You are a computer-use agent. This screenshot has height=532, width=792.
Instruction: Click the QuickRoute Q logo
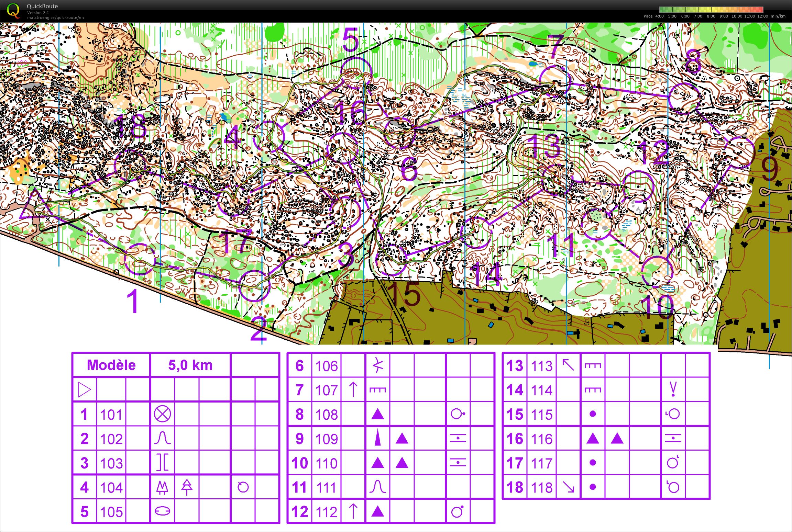pyautogui.click(x=13, y=10)
